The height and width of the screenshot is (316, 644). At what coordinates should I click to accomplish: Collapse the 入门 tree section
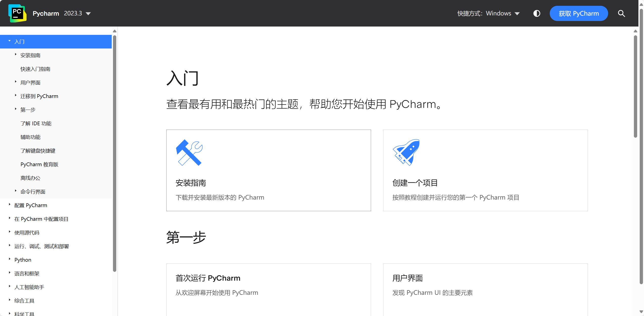[x=10, y=41]
